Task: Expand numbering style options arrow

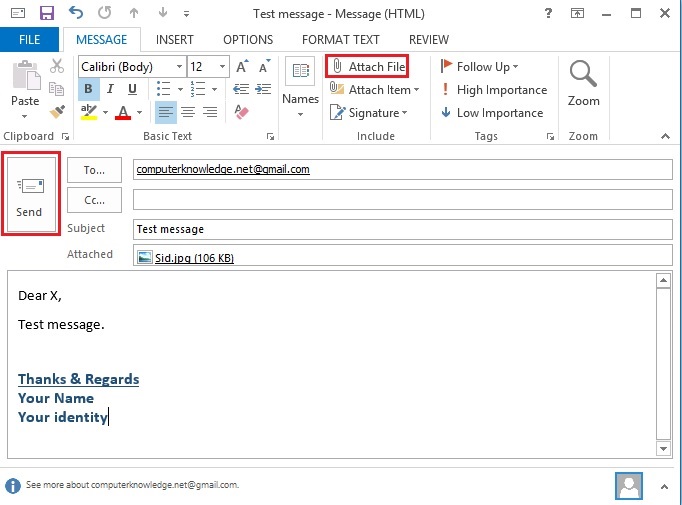Action: [x=214, y=89]
